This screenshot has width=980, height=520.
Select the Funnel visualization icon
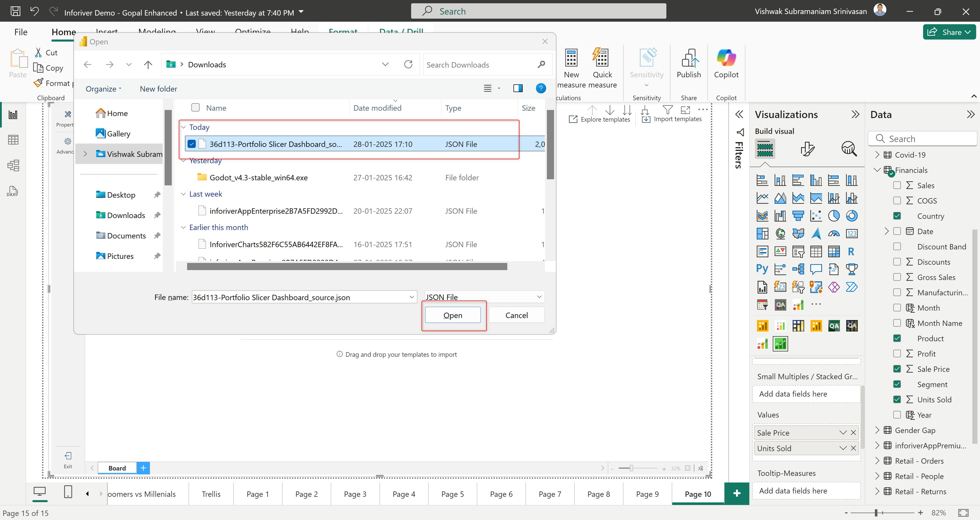(x=798, y=216)
